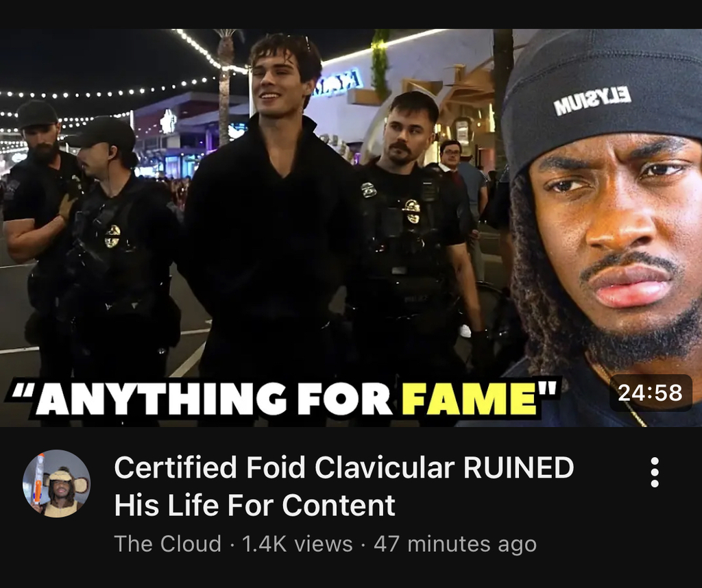
Task: Click the '47 minutes ago' upload time
Action: point(455,544)
